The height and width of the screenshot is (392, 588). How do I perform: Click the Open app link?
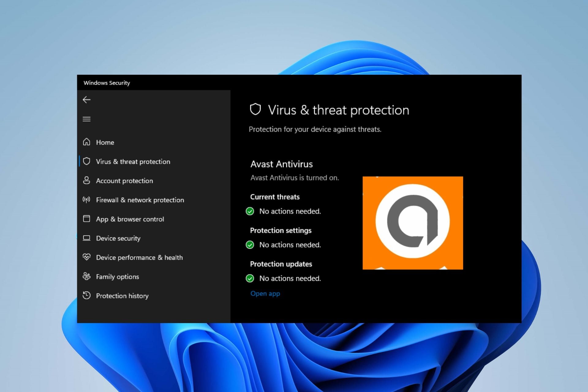point(265,293)
